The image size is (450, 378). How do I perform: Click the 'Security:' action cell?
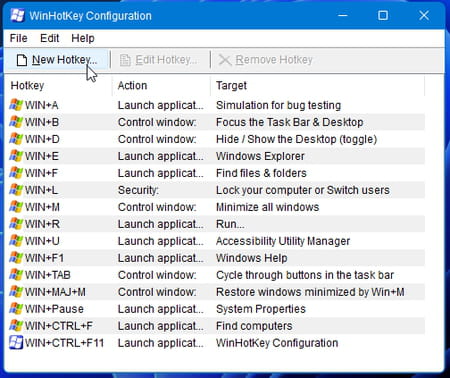coord(138,190)
